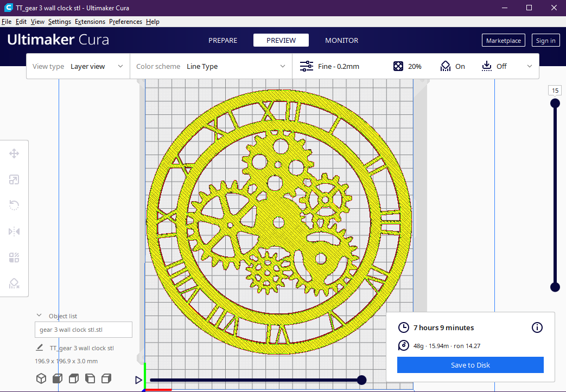Screen dimensions: 566x392
Task: Open the Edit menu
Action: pos(21,22)
